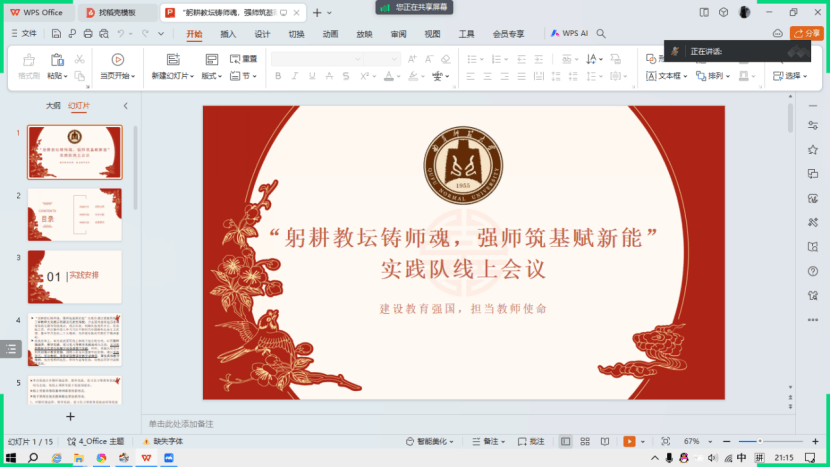Select slide 3 thumbnail 实践安排
Screen dimensions: 830x467
point(75,276)
